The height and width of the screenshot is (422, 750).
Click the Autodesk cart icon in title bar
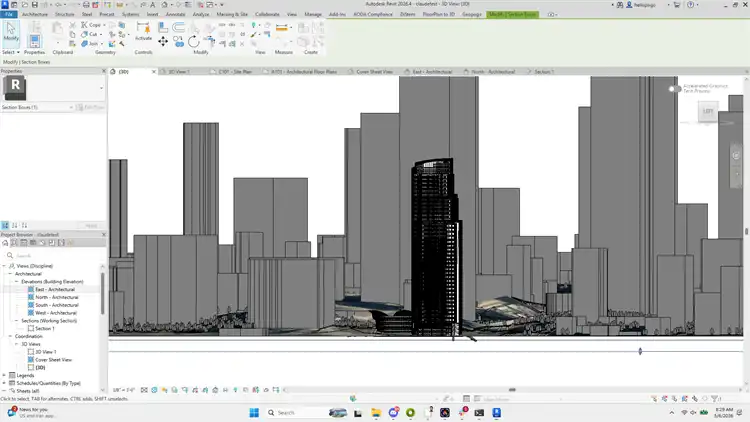pos(677,5)
